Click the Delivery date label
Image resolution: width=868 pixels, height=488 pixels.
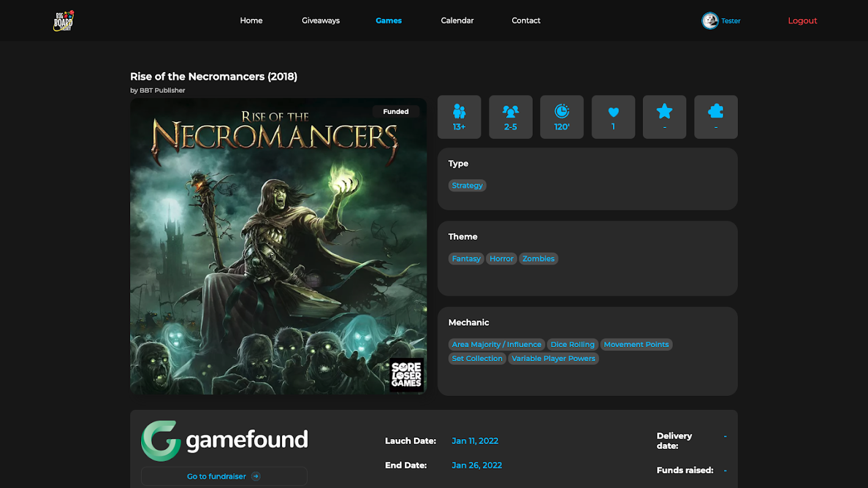click(x=675, y=441)
